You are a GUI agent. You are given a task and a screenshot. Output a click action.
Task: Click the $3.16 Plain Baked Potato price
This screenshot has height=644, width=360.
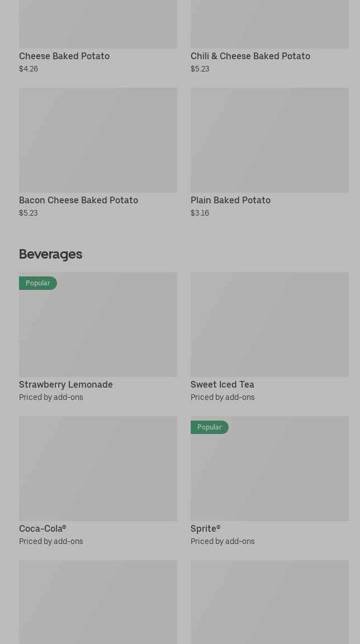coord(200,213)
